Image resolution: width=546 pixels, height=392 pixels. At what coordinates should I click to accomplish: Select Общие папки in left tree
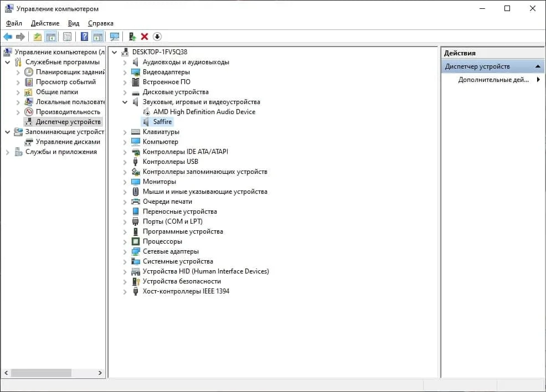coord(56,92)
